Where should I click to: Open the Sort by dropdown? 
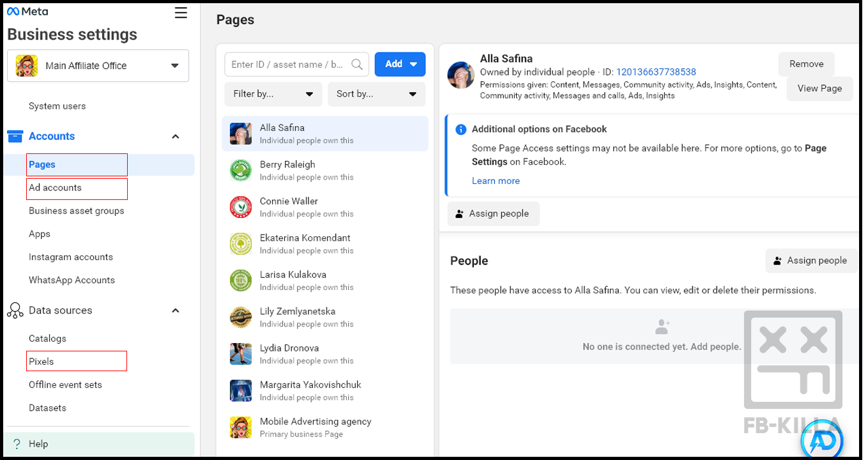click(376, 94)
